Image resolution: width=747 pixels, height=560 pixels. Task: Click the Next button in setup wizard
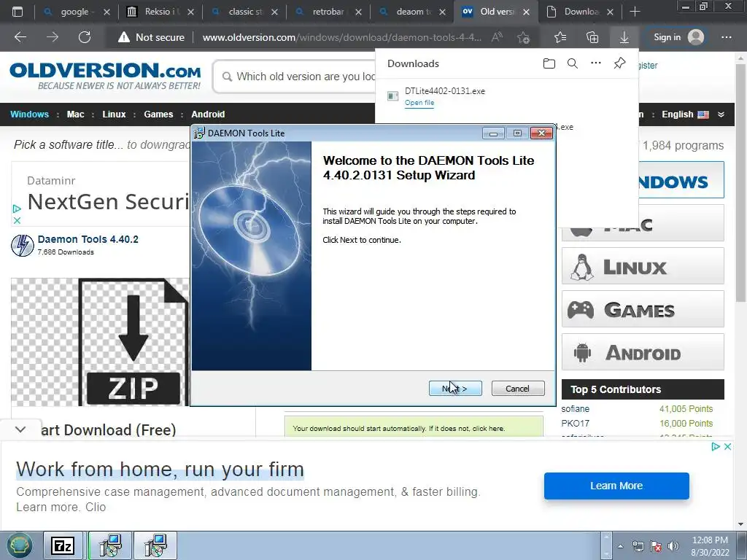click(455, 389)
